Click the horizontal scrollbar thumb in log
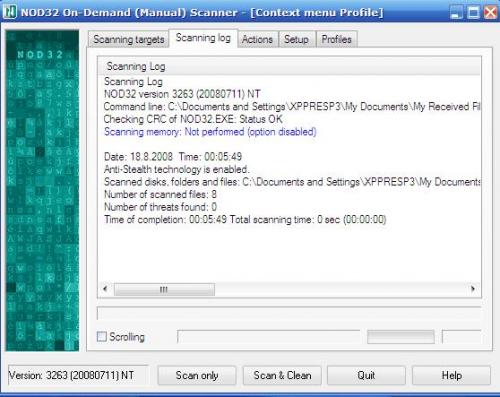The height and width of the screenshot is (397, 500). 164,289
